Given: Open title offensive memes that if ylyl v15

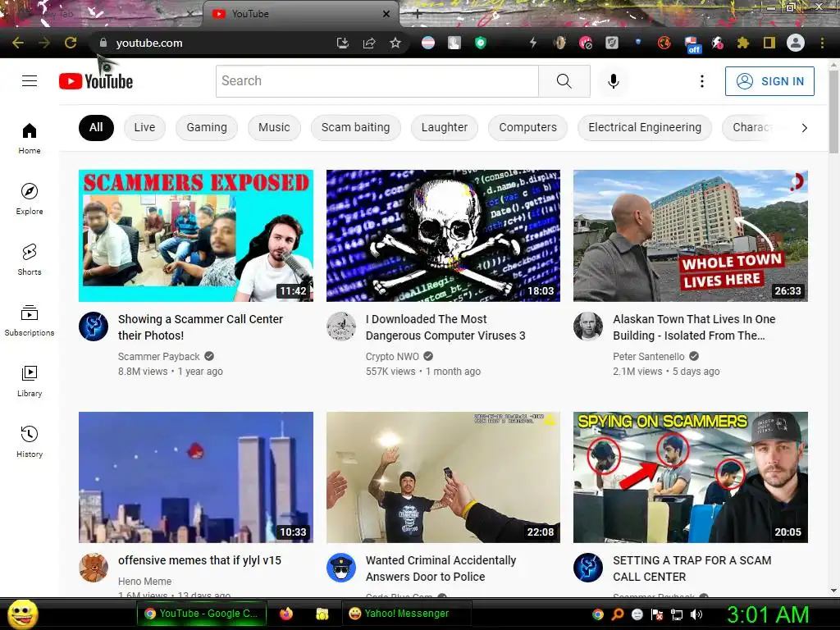Looking at the screenshot, I should (199, 560).
